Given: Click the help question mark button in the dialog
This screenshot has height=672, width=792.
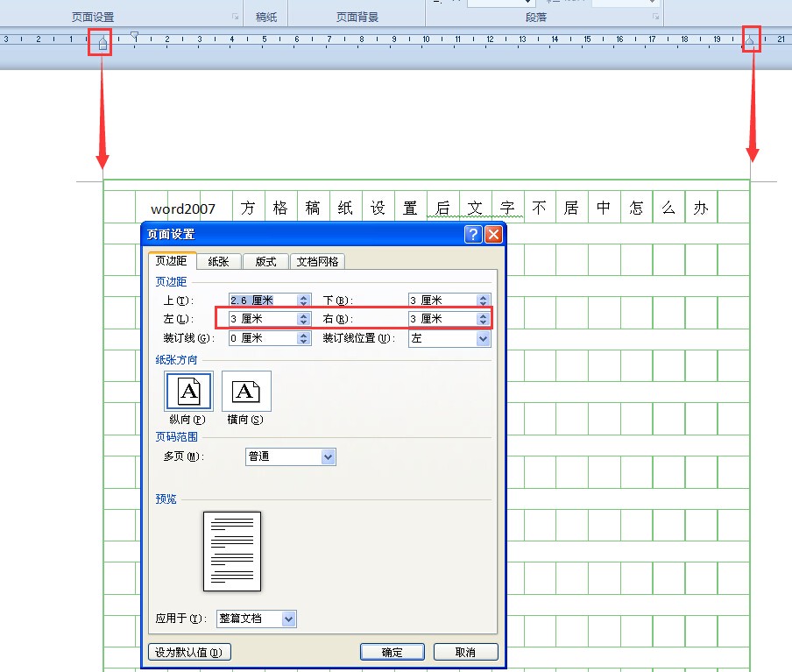Looking at the screenshot, I should (473, 235).
